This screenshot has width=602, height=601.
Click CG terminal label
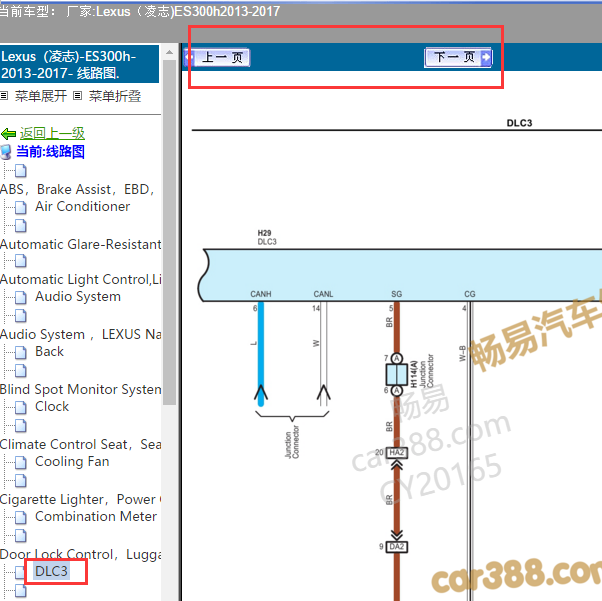point(470,294)
